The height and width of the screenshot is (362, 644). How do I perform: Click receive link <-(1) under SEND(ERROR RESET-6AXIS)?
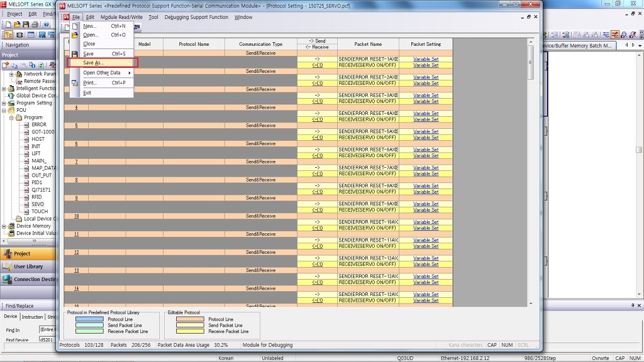317,156
